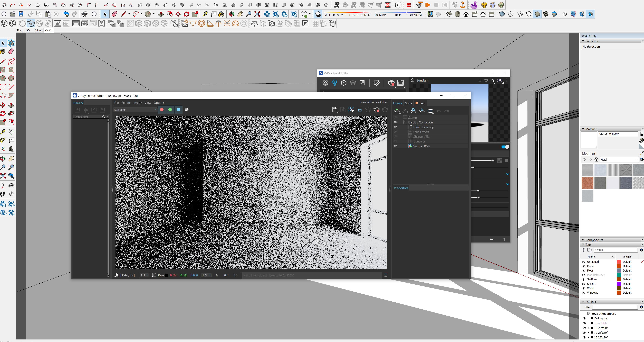Click Edit tab in Materials panel
The width and height of the screenshot is (644, 342).
593,154
